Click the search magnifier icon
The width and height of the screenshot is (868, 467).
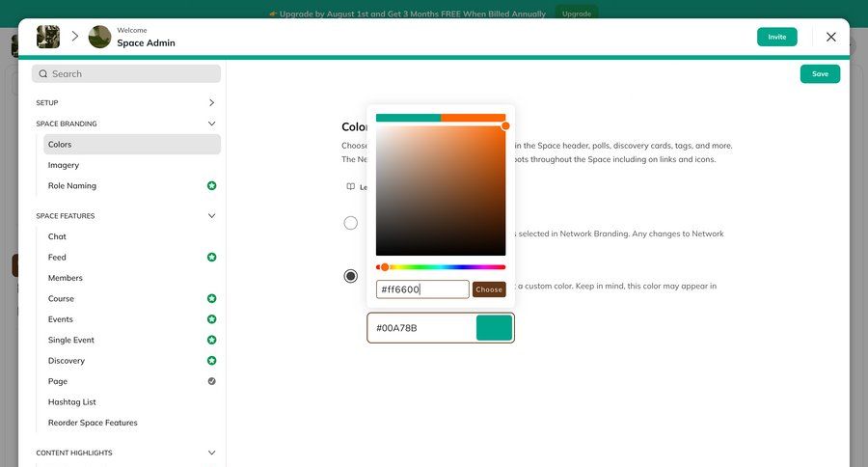click(x=43, y=73)
